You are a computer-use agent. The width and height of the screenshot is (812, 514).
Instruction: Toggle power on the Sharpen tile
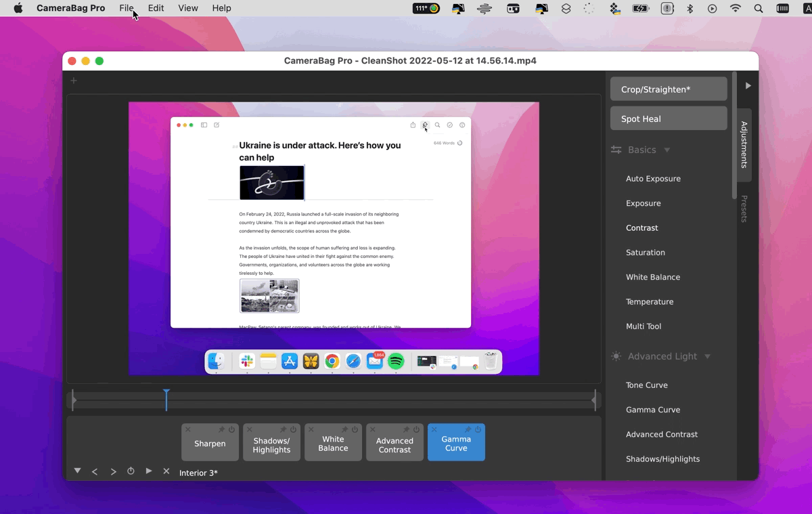click(231, 430)
